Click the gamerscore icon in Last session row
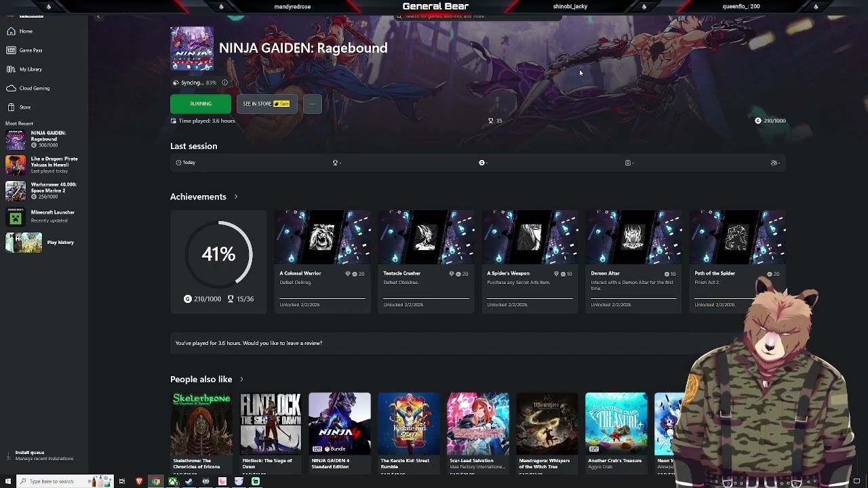 (x=481, y=163)
